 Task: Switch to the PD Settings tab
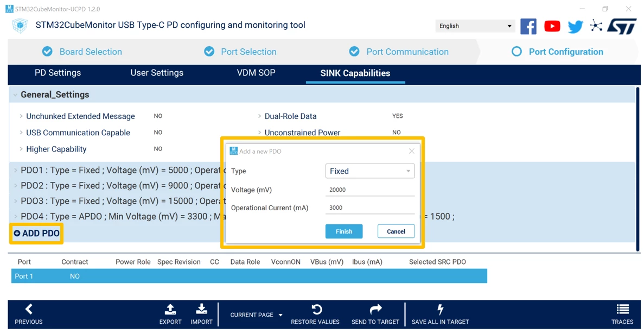tap(58, 73)
